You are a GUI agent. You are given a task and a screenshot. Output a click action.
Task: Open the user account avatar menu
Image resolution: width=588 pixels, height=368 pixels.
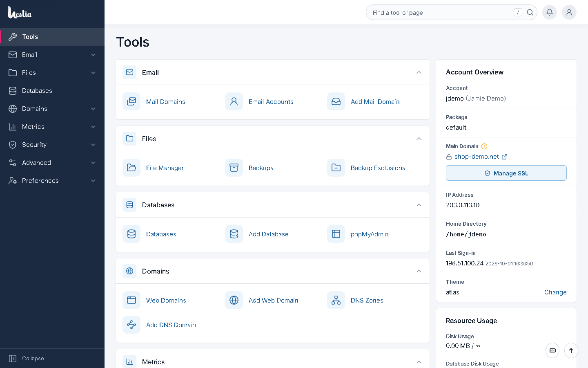point(569,12)
